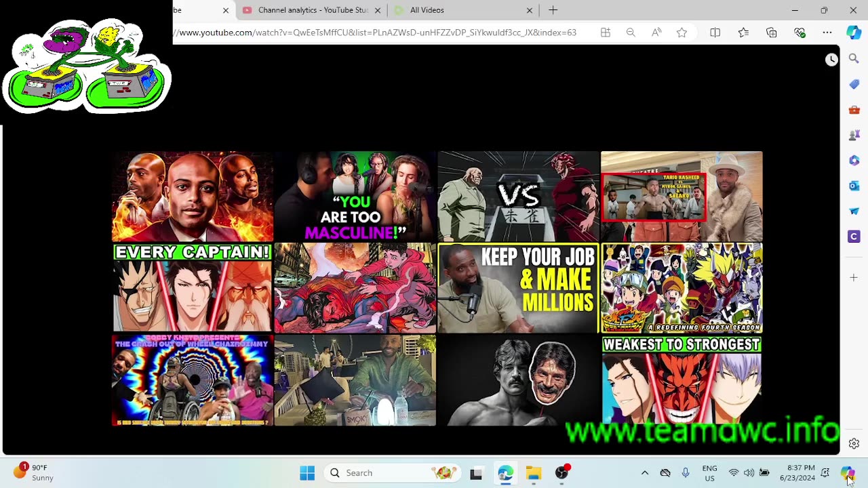Open purple C app in sidebar

pos(854,237)
